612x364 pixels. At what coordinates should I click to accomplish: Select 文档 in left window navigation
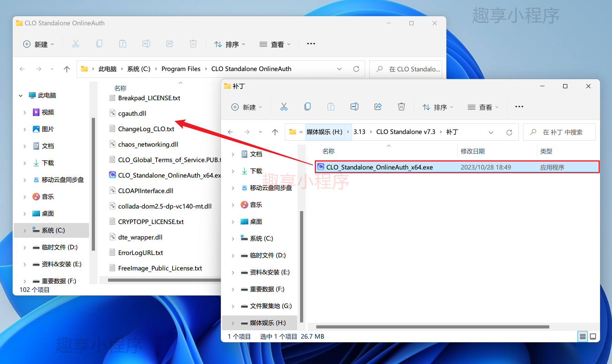point(47,146)
